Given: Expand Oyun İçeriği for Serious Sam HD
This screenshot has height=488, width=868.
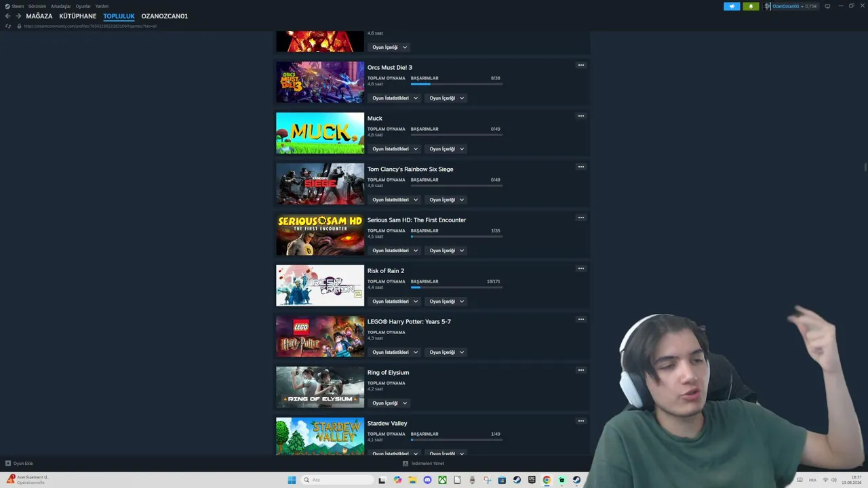Looking at the screenshot, I should click(x=446, y=251).
